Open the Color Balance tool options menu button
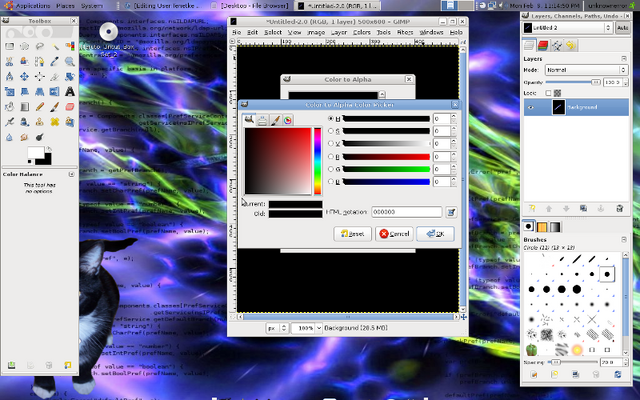The height and width of the screenshot is (400, 640). click(71, 174)
